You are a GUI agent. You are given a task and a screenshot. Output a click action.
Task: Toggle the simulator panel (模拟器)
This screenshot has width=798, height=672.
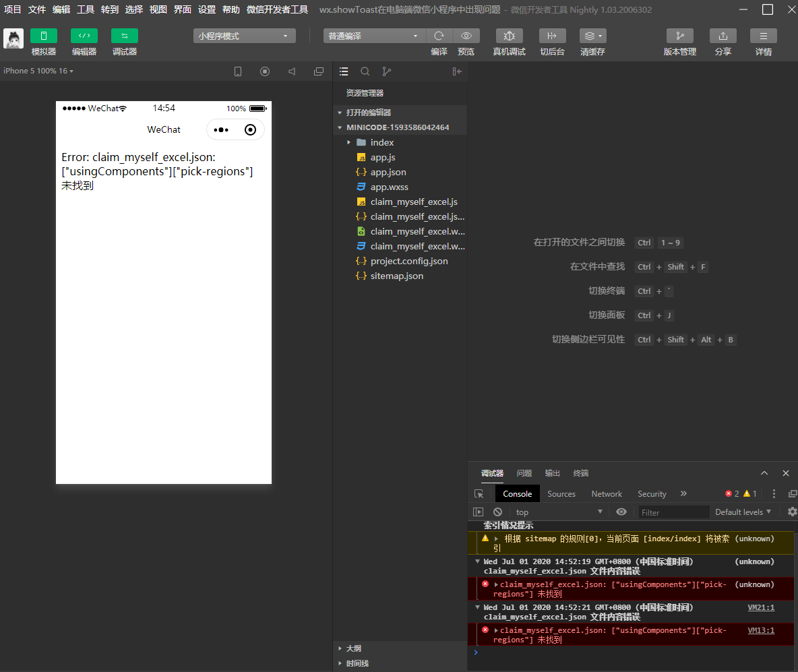pos(43,36)
